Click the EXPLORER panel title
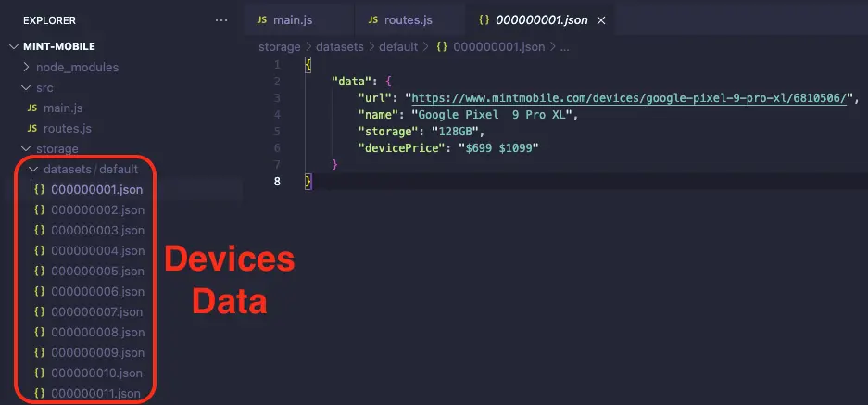This screenshot has width=868, height=405. pyautogui.click(x=49, y=20)
